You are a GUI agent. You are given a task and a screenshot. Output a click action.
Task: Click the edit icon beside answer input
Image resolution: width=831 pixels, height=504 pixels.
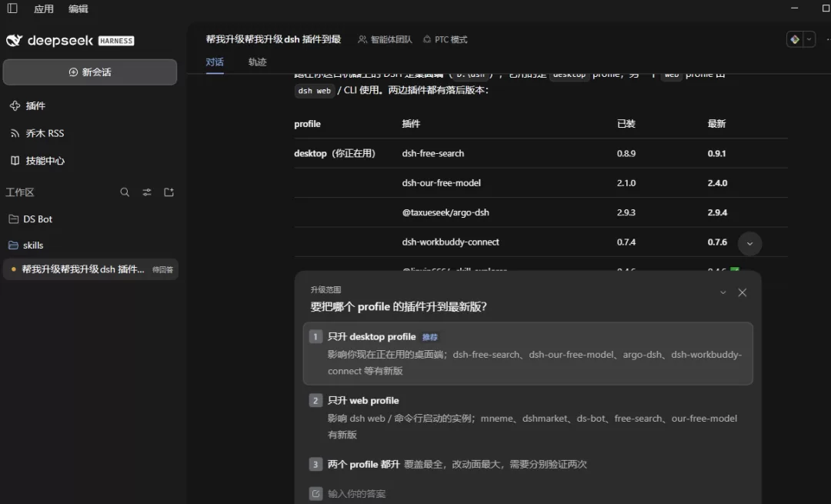coord(315,494)
